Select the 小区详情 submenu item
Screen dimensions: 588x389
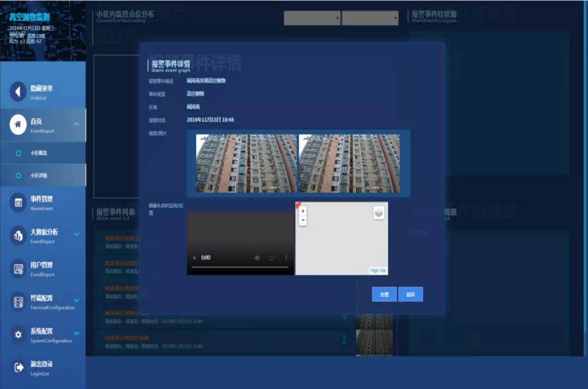(39, 176)
